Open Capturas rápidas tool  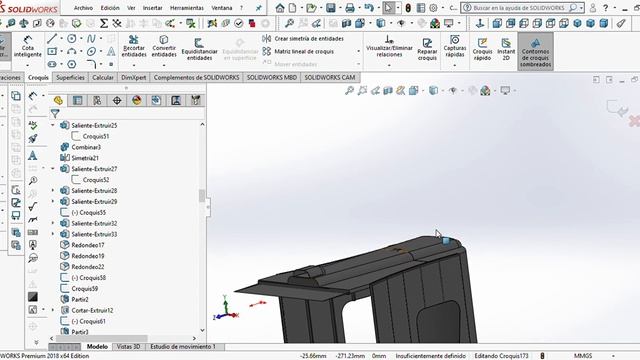click(x=455, y=47)
